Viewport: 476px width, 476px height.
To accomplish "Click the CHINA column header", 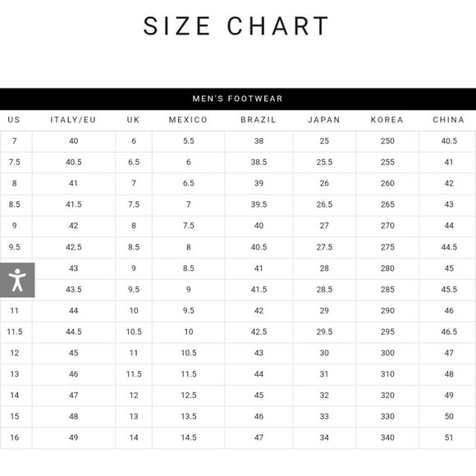I will tap(449, 120).
